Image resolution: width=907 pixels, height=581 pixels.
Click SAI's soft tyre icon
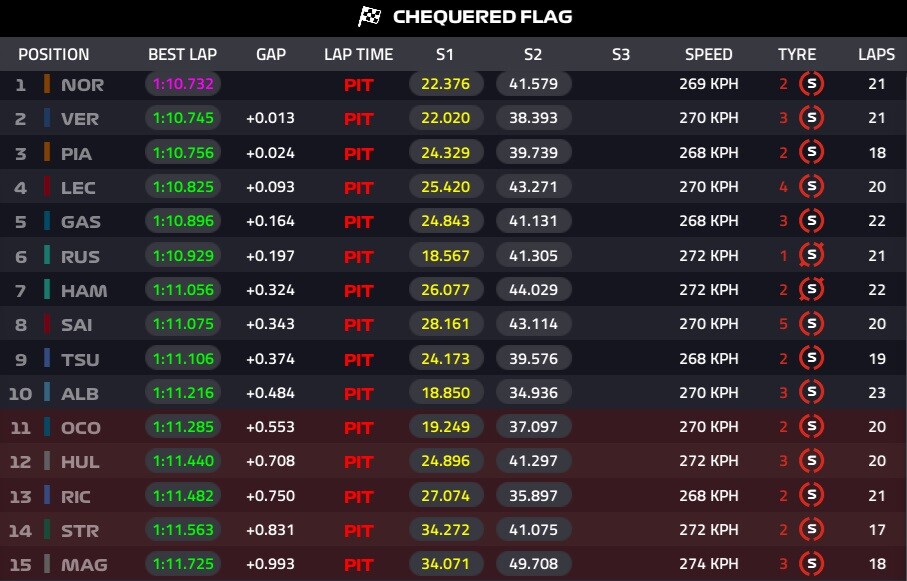click(x=812, y=323)
